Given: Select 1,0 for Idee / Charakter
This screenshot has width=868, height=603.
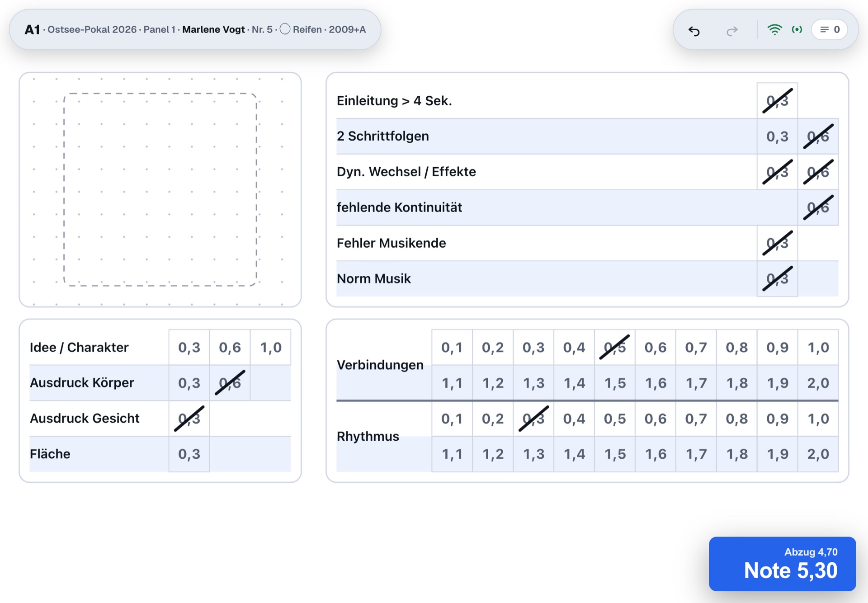Looking at the screenshot, I should coord(270,347).
